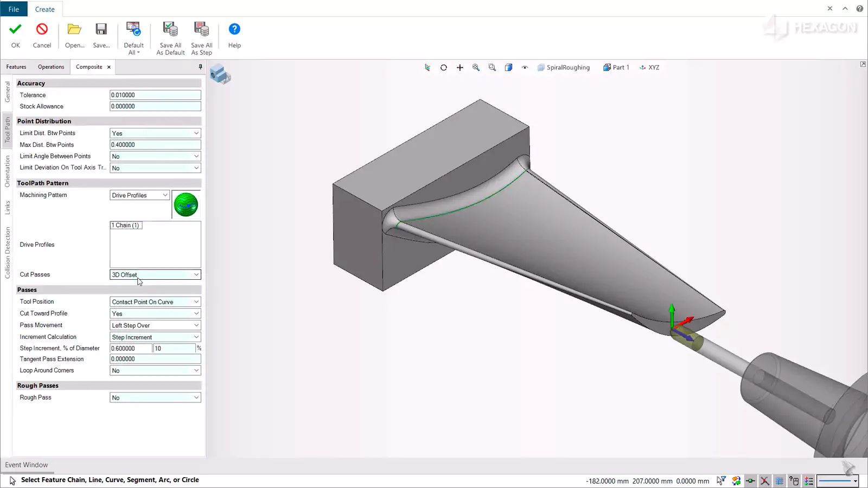Click the Save... floppy disk icon
The image size is (868, 488).
coord(101,29)
